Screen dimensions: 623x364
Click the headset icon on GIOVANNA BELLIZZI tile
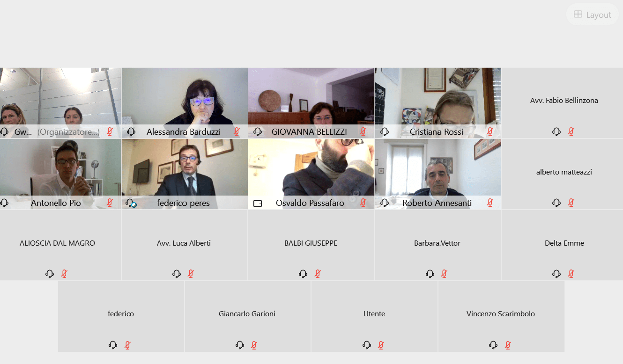[x=258, y=131]
